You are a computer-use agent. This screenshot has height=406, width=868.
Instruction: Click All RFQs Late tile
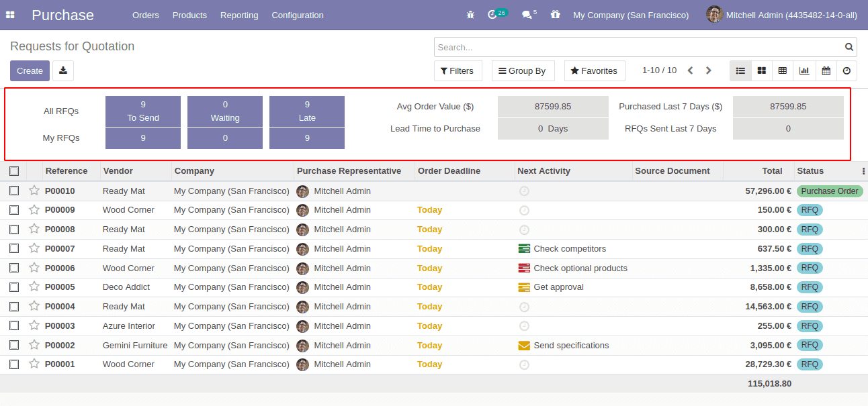(307, 111)
